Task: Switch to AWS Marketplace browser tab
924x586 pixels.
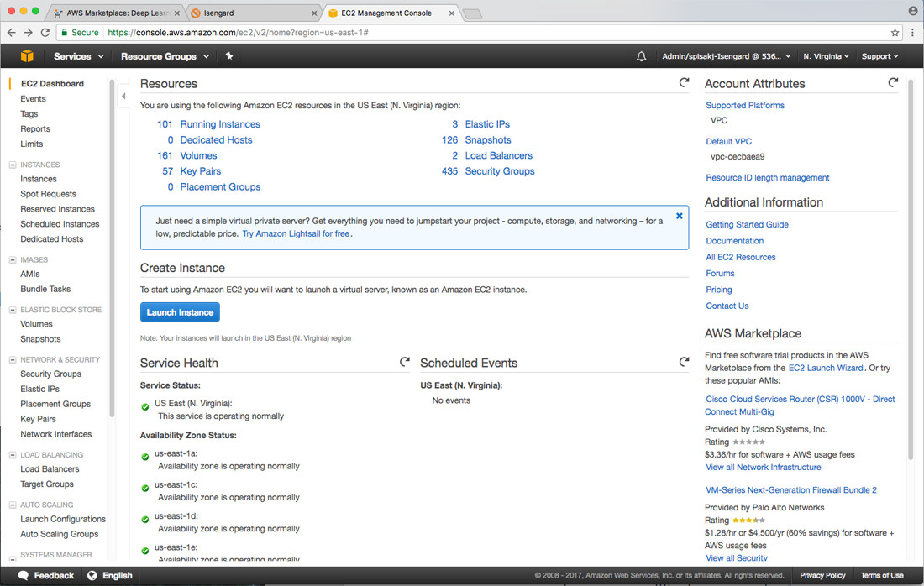Action: [x=118, y=13]
